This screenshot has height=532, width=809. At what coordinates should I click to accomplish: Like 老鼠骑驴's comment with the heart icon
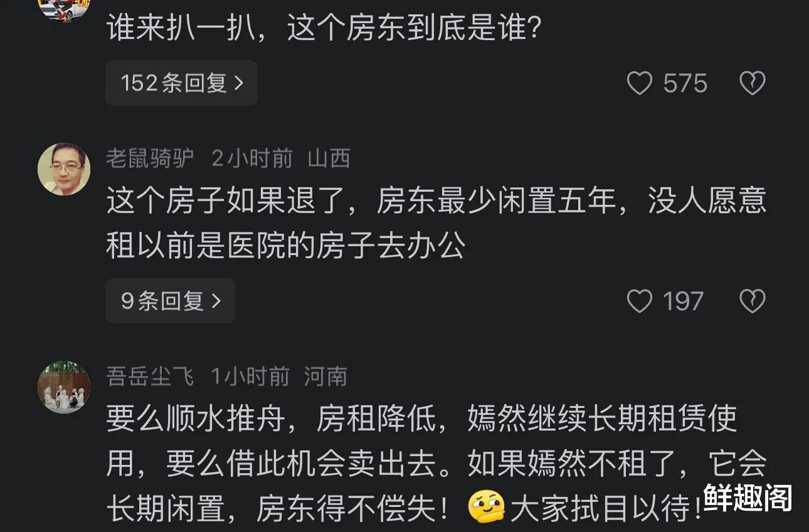[x=640, y=301]
